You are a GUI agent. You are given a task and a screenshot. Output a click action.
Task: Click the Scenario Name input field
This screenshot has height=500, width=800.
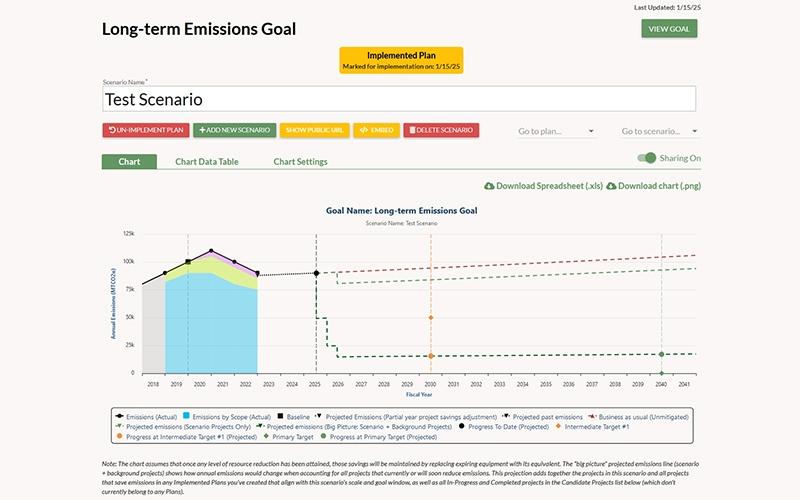pos(399,99)
